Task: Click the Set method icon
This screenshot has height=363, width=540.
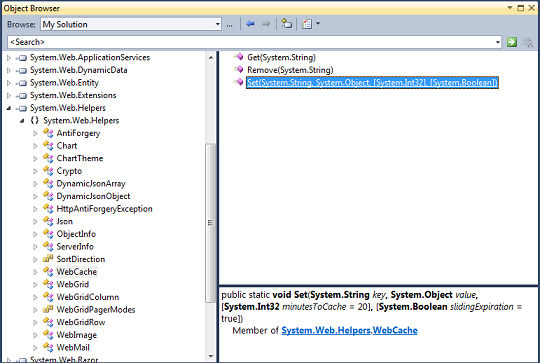Action: click(x=238, y=82)
